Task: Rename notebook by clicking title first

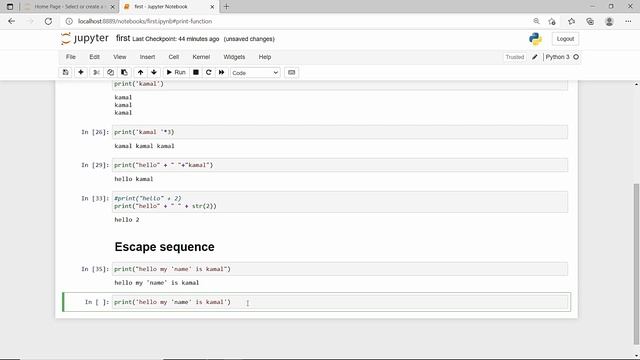Action: coord(123,38)
